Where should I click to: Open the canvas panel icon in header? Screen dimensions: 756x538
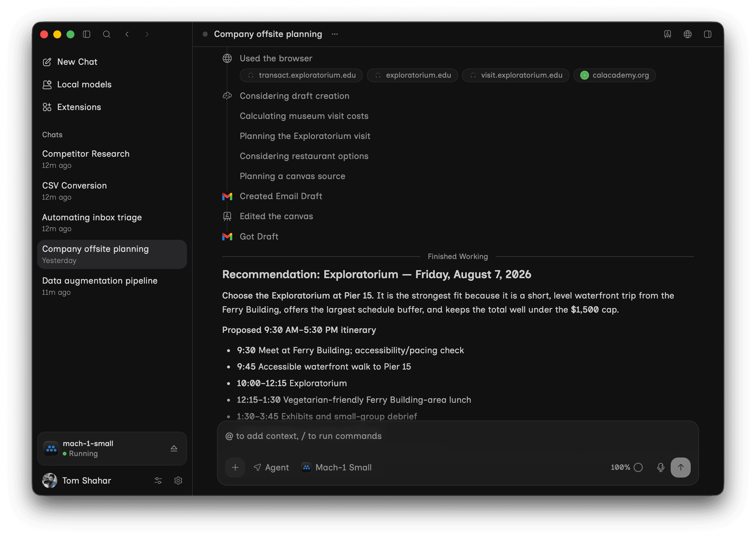668,34
